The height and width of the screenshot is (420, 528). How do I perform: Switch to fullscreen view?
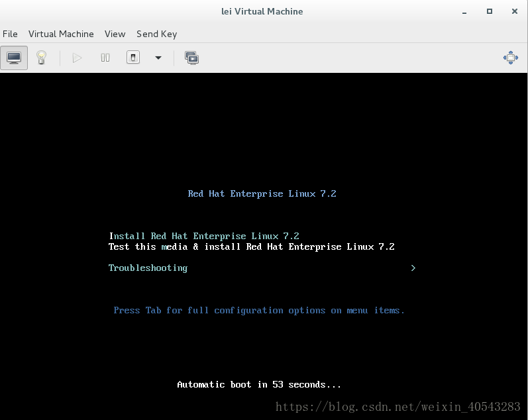pos(511,58)
